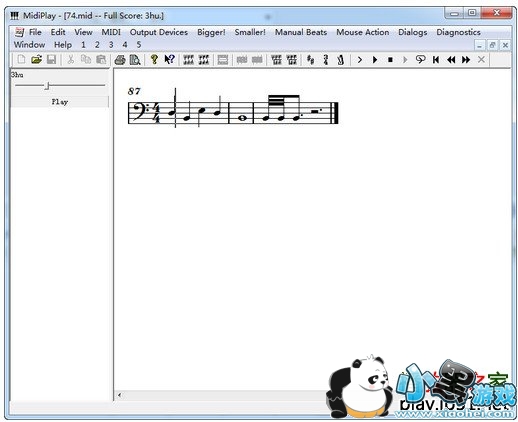Print the score with the printer icon
Screen dimensions: 518x422
point(120,60)
